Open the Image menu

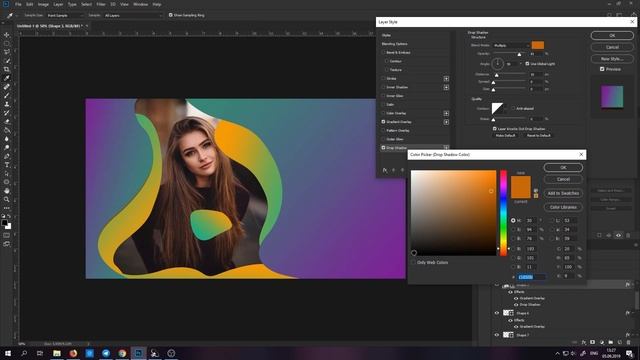click(43, 4)
